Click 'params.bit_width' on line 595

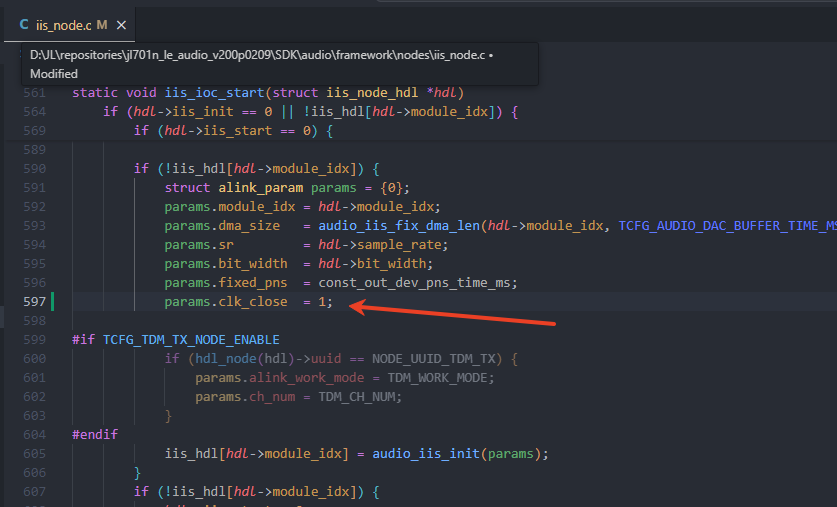click(226, 264)
